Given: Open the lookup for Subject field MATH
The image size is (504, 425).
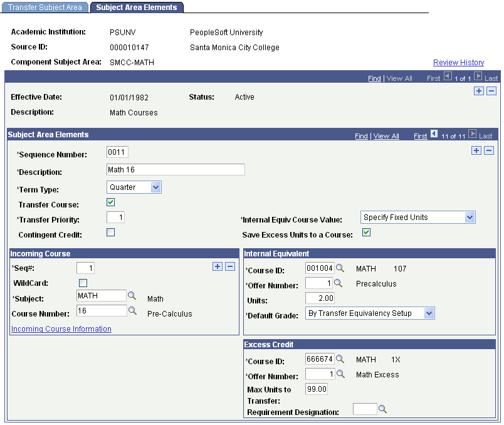Looking at the screenshot, I should pos(131,295).
